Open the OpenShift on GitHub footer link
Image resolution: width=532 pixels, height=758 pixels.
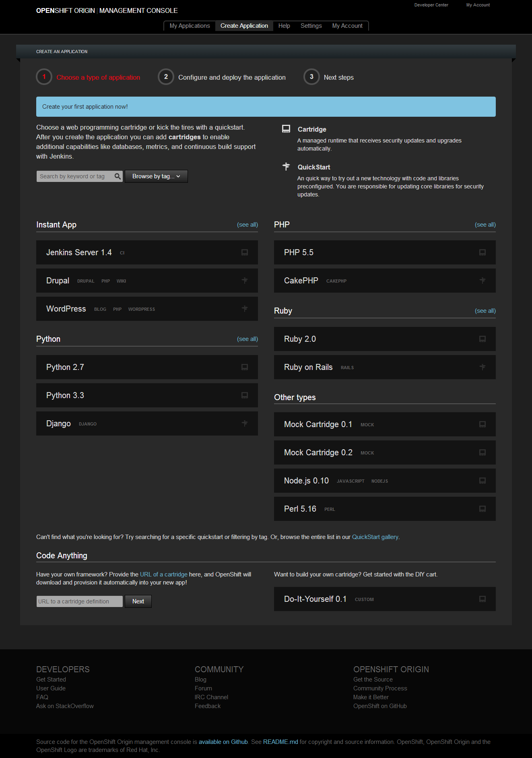380,706
